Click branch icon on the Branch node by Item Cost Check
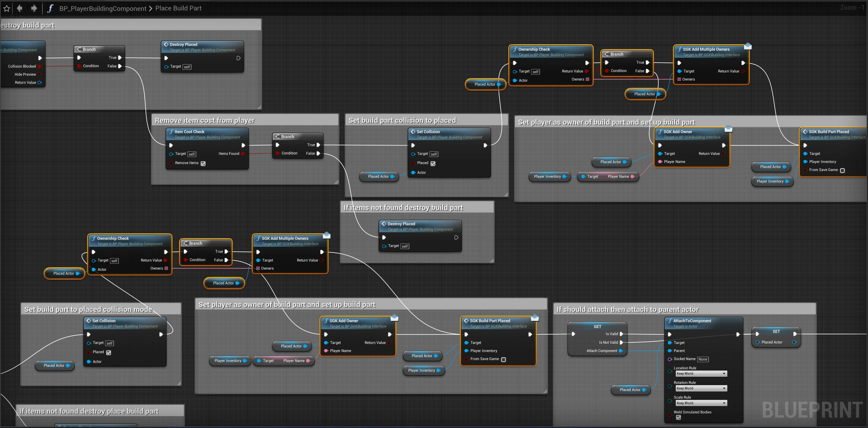Image resolution: width=868 pixels, height=428 pixels. pos(277,137)
